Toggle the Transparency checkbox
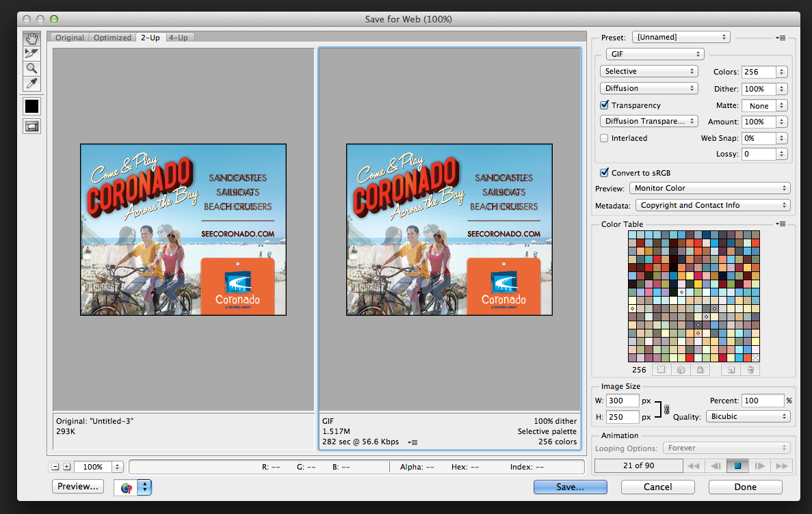The width and height of the screenshot is (812, 514). (x=604, y=105)
